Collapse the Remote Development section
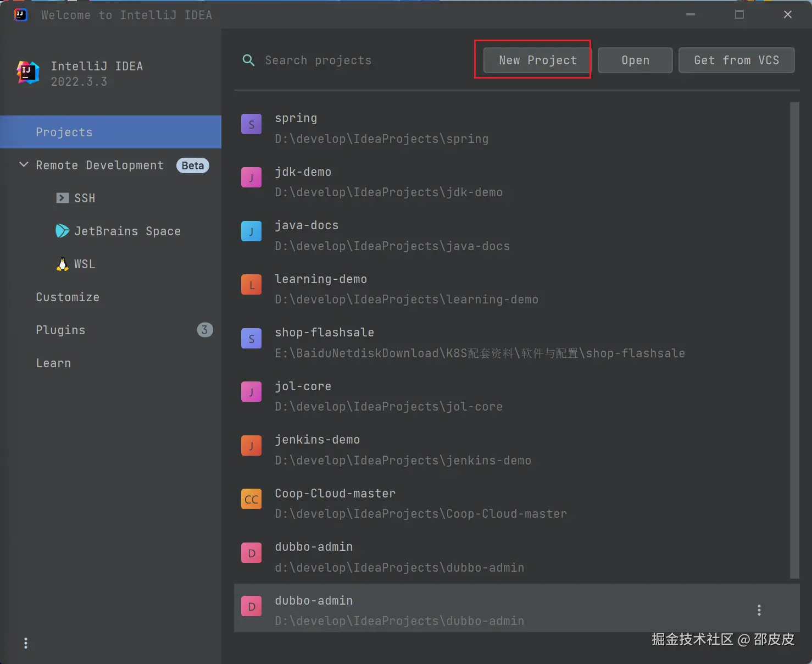Screen dimensions: 812x664 [x=24, y=165]
